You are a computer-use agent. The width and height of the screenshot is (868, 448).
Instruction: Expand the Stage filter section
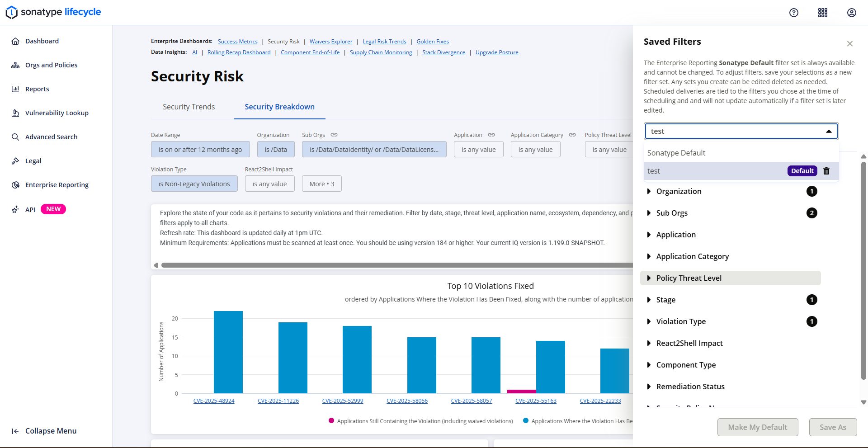[x=731, y=300]
